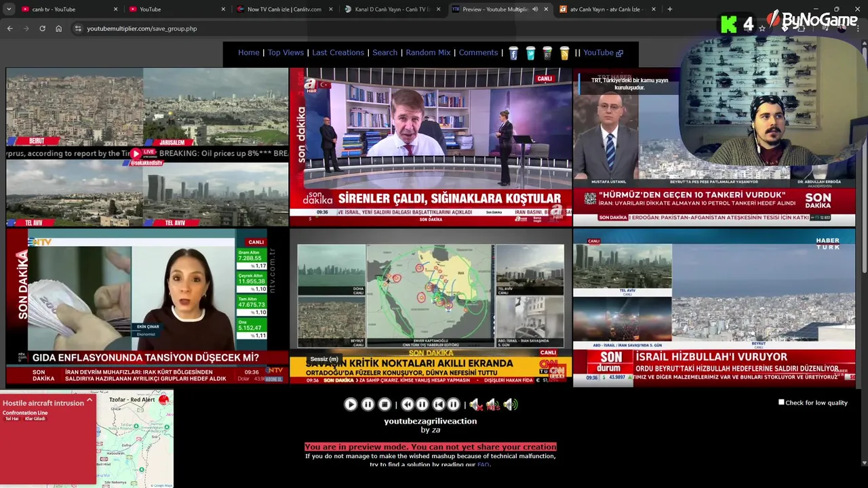The image size is (868, 488).
Task: Click the site information icon in address bar
Action: tap(78, 28)
